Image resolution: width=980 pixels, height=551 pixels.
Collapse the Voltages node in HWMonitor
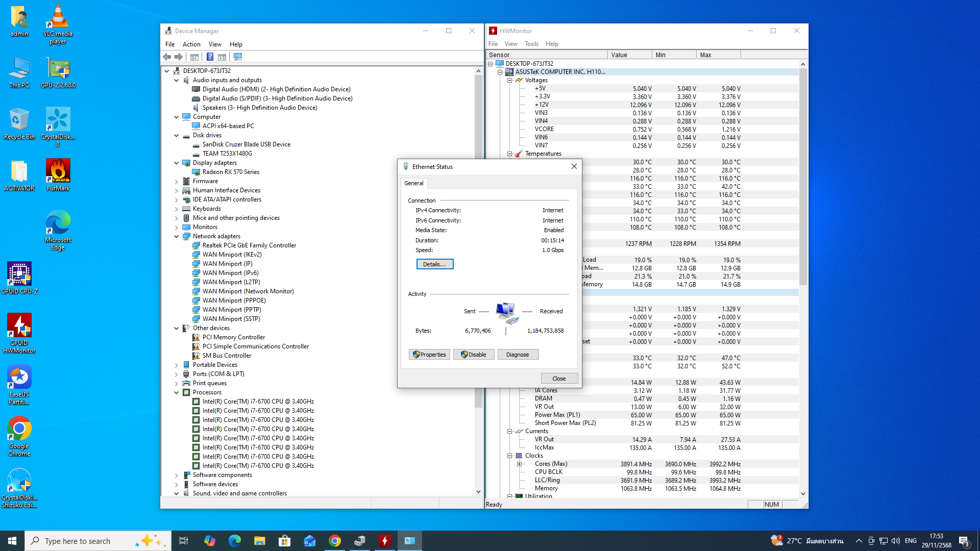509,80
